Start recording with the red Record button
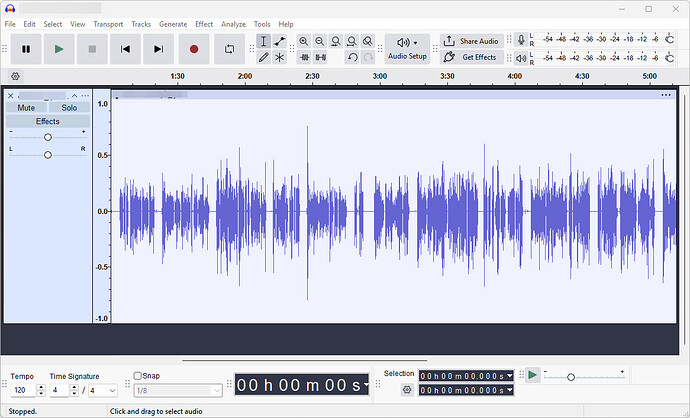This screenshot has height=418, width=690. coord(194,49)
